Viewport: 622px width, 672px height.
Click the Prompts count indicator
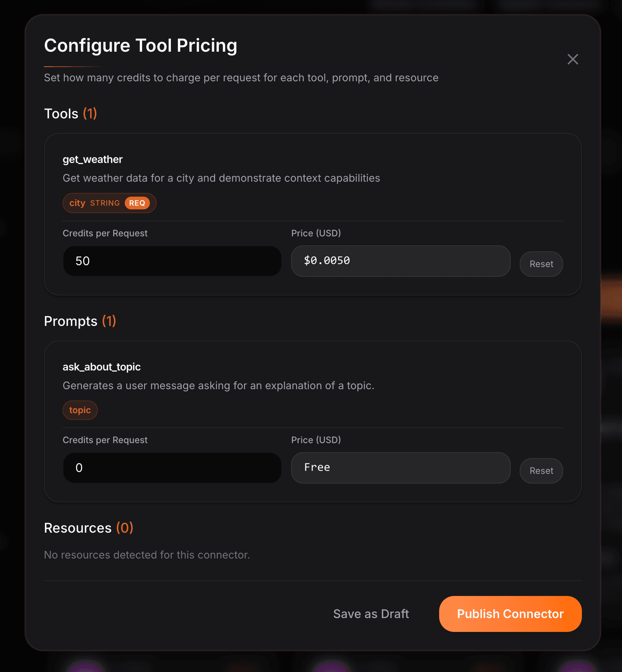pos(109,321)
